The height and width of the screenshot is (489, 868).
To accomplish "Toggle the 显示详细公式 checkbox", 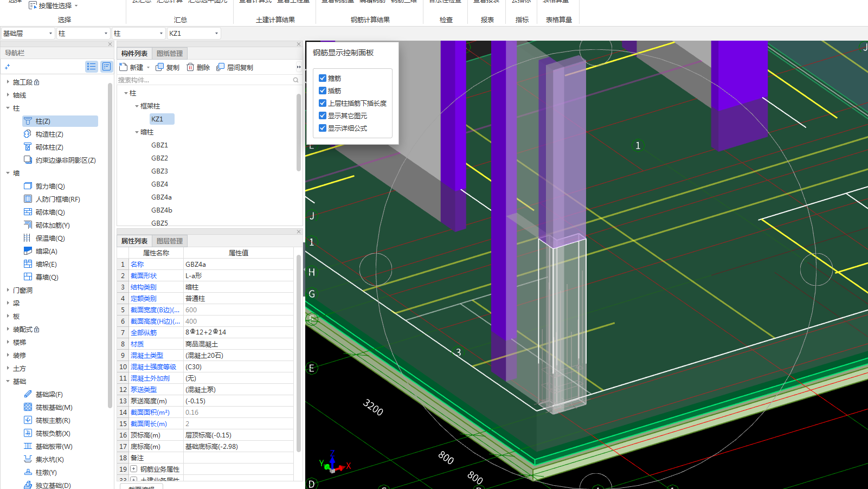I will point(323,128).
